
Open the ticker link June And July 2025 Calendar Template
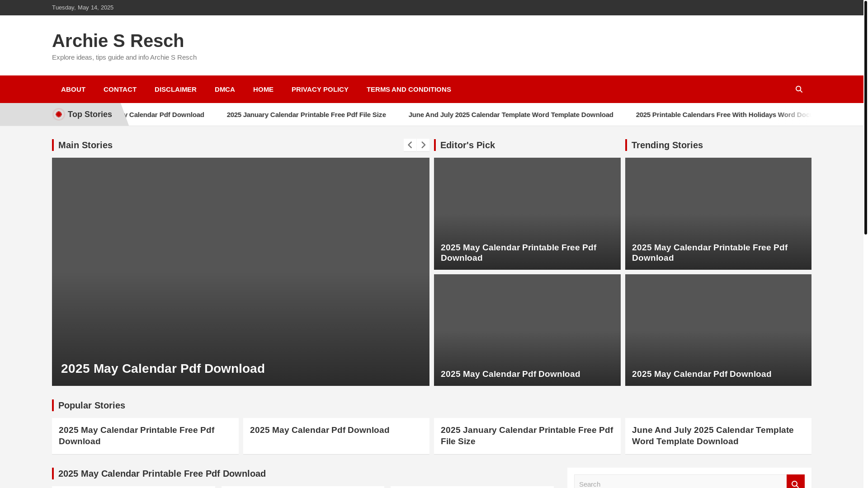pyautogui.click(x=511, y=115)
